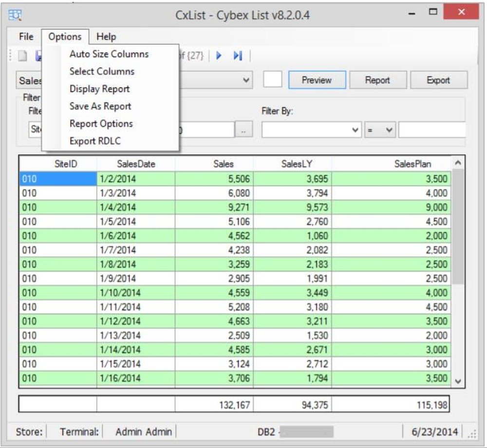Open the Help menu

pyautogui.click(x=106, y=37)
